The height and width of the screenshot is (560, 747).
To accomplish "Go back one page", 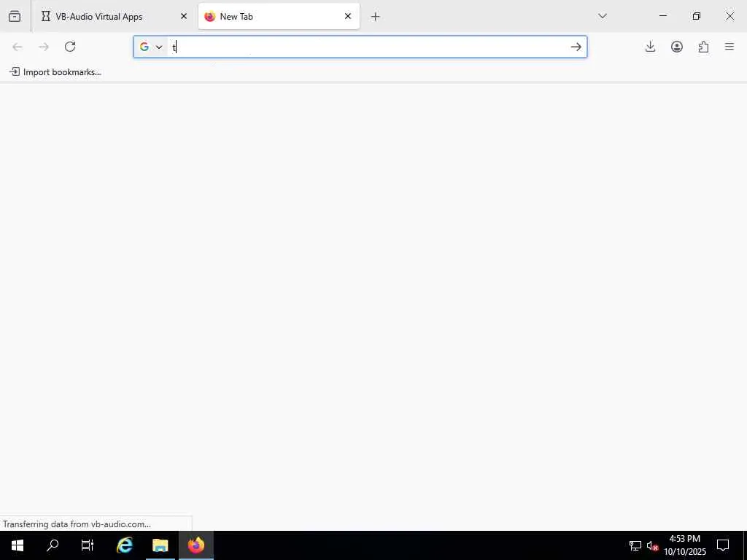I will coord(18,47).
